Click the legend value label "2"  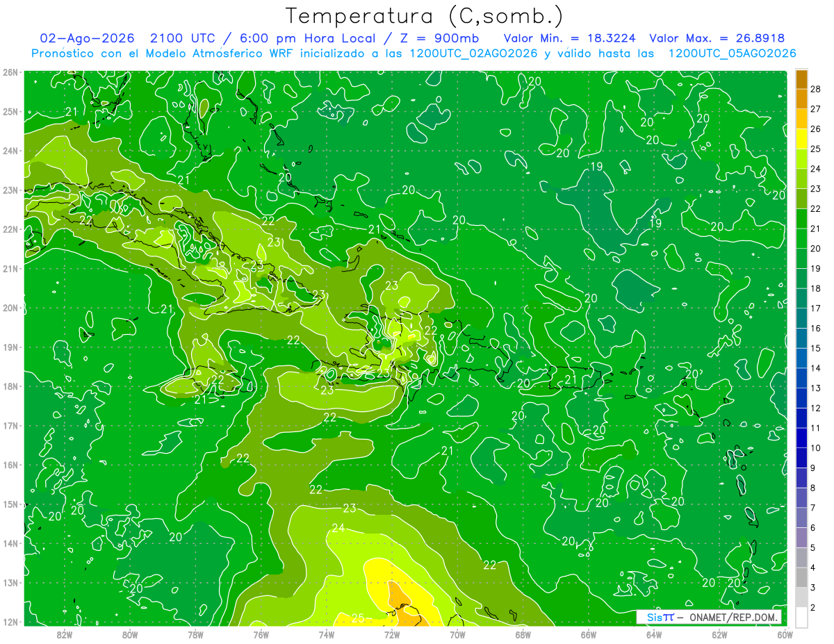(x=813, y=608)
